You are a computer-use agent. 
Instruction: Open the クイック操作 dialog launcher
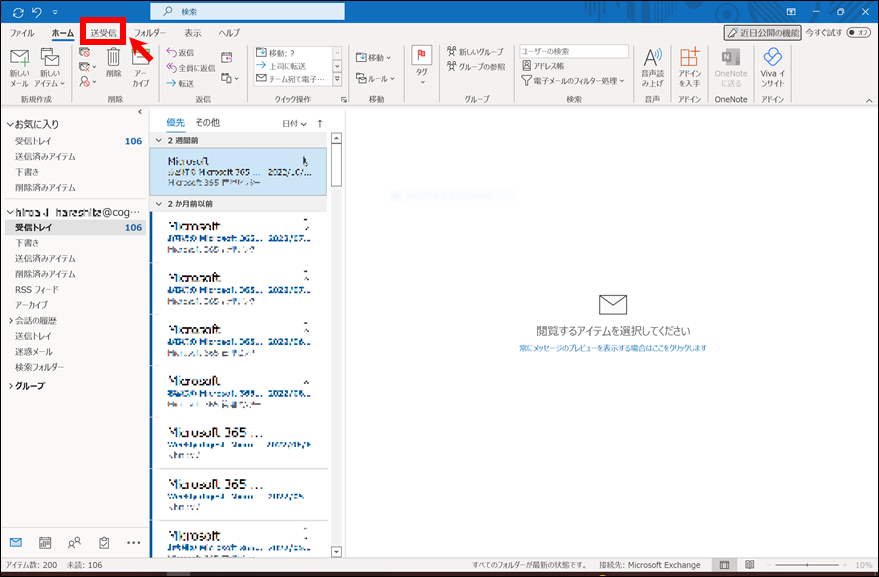coord(344,100)
